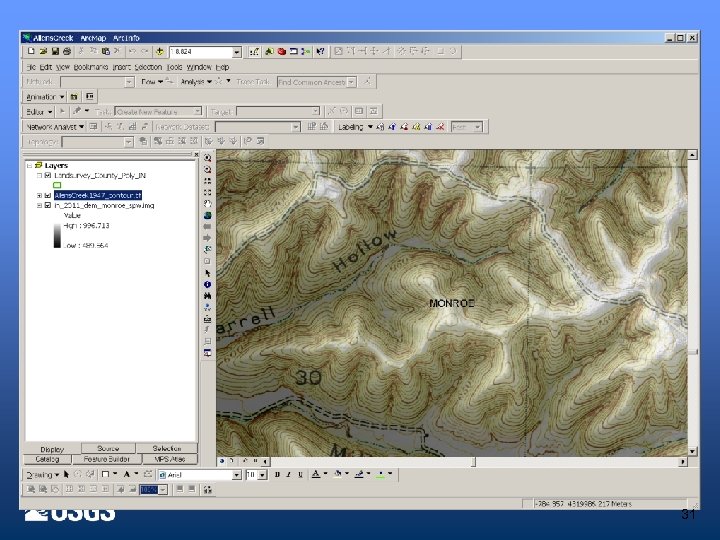Open the Drawing dropdown menu
The image size is (720, 540).
point(42,475)
